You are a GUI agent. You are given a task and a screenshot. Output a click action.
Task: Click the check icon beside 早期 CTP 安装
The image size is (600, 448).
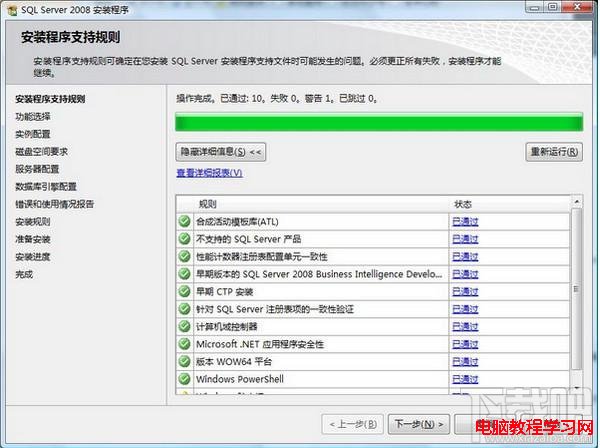tap(184, 292)
